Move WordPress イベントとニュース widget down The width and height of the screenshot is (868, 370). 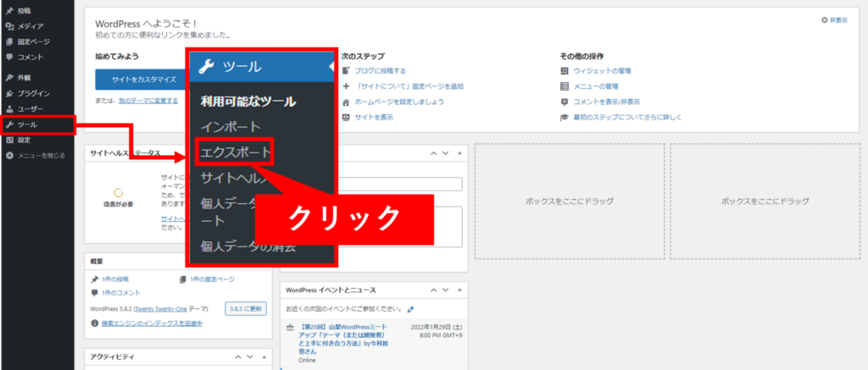pos(444,290)
